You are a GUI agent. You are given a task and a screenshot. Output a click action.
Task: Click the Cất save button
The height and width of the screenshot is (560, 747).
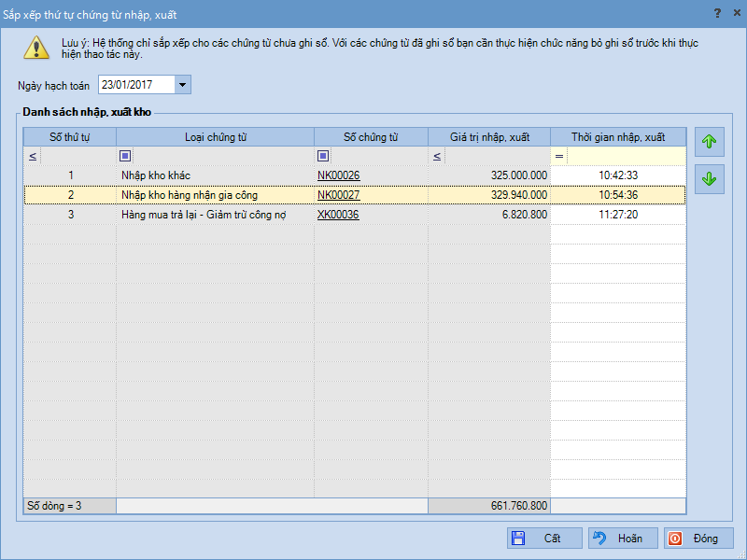tap(544, 539)
